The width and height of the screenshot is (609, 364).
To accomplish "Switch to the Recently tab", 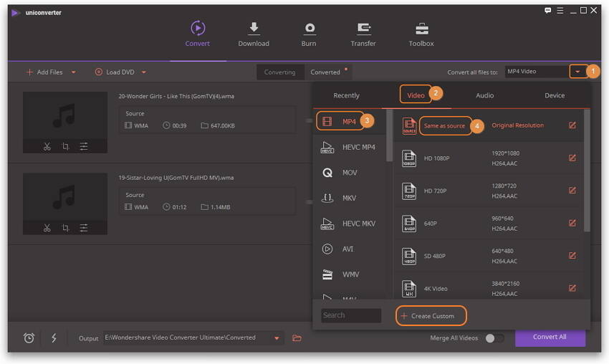I will 347,95.
